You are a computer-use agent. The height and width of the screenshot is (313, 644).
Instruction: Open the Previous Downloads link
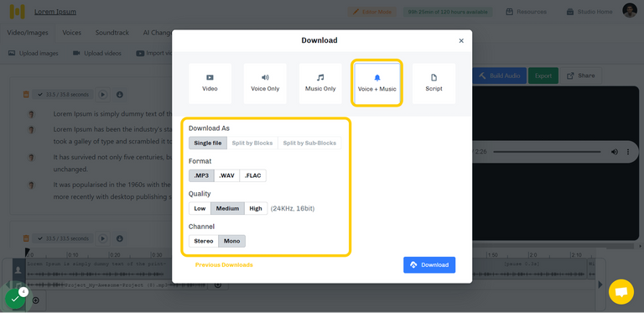coord(224,265)
